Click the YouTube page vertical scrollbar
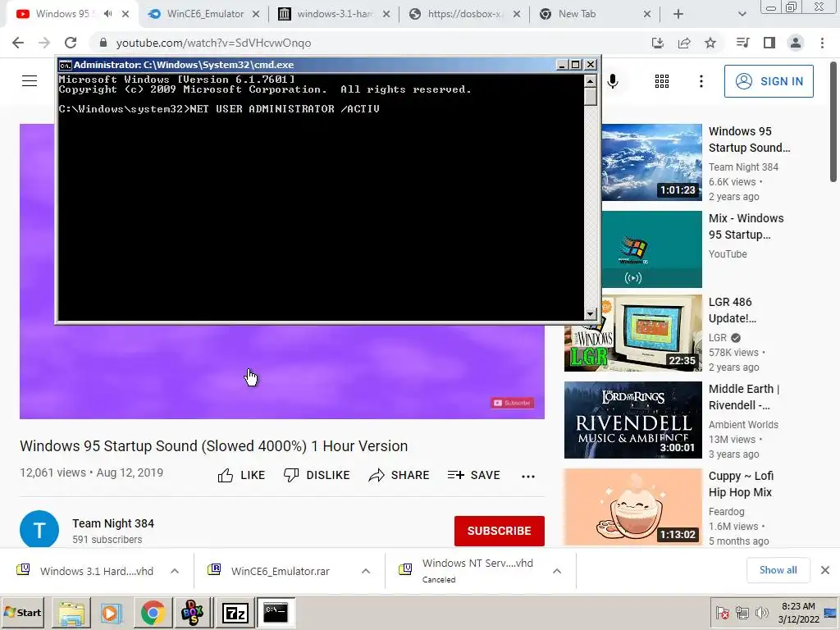Viewport: 840px width, 630px height. pos(833,122)
